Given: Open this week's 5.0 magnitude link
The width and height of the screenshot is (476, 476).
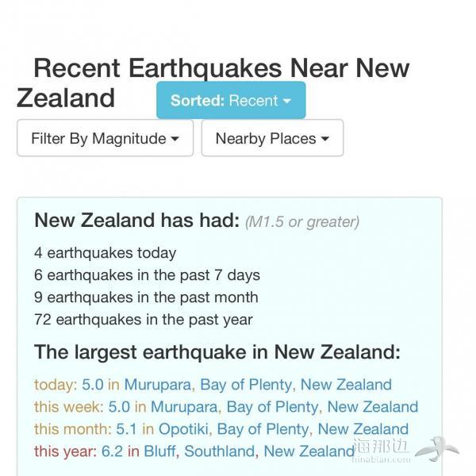Looking at the screenshot, I should tap(119, 407).
